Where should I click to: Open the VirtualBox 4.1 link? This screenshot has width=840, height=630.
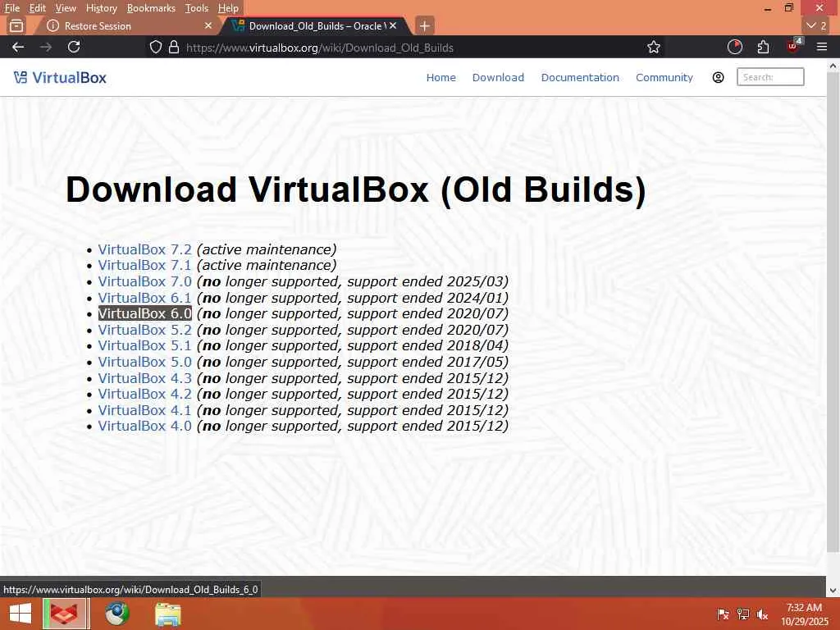coord(144,410)
